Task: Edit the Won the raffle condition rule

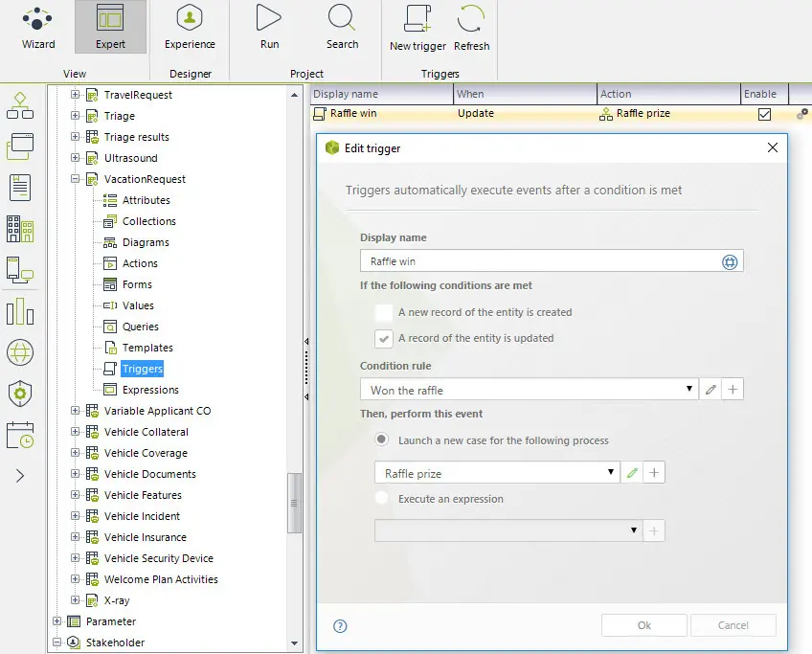Action: pos(710,390)
